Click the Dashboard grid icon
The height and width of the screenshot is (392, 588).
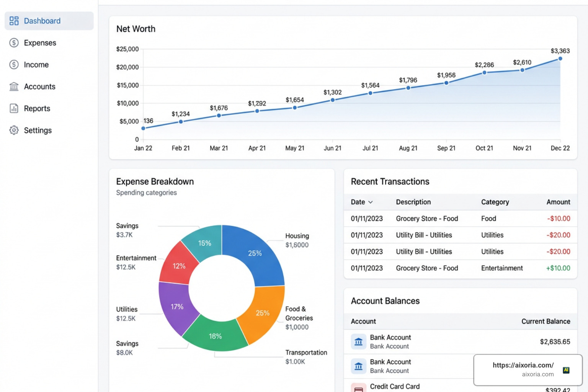click(x=14, y=21)
